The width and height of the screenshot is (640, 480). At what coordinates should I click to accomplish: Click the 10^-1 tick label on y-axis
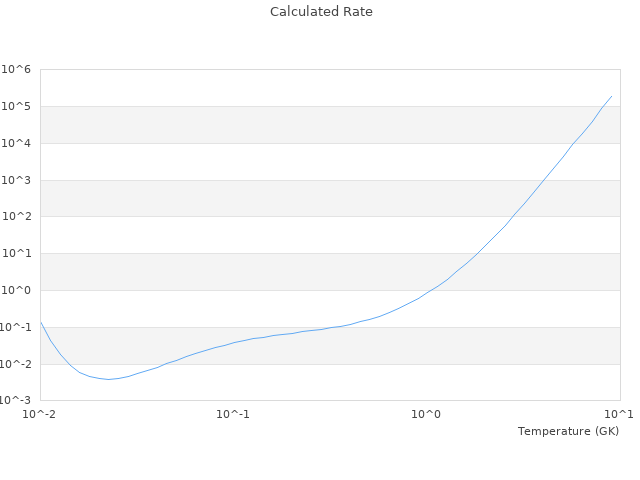[x=15, y=327]
